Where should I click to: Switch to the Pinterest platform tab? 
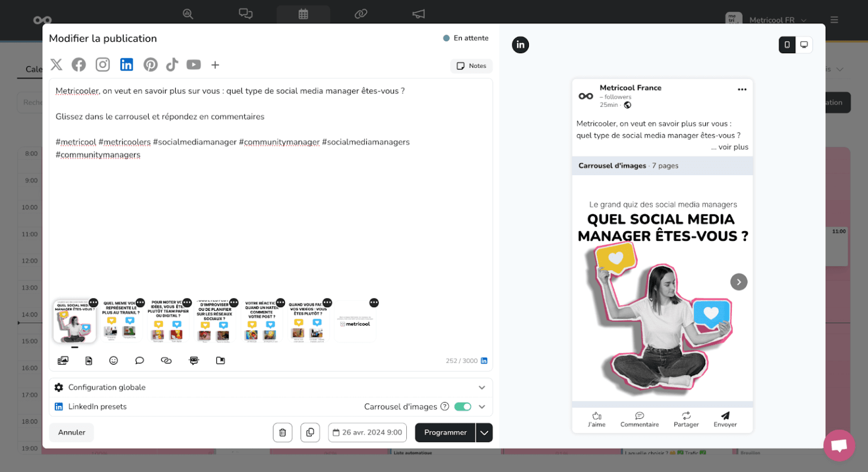click(150, 64)
